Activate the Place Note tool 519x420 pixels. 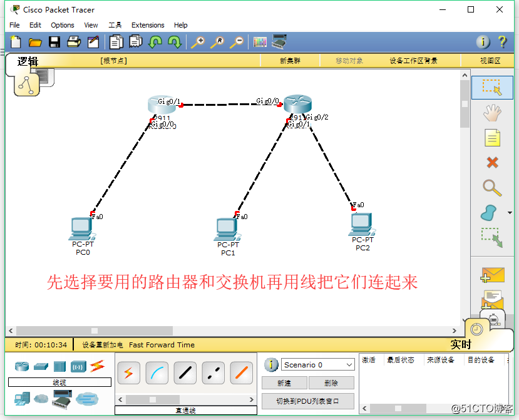coord(492,138)
